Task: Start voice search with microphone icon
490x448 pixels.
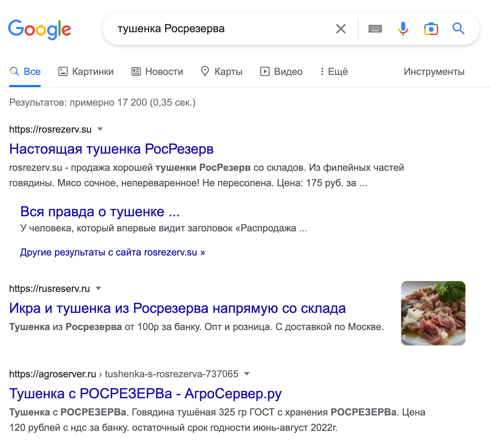Action: pos(403,29)
